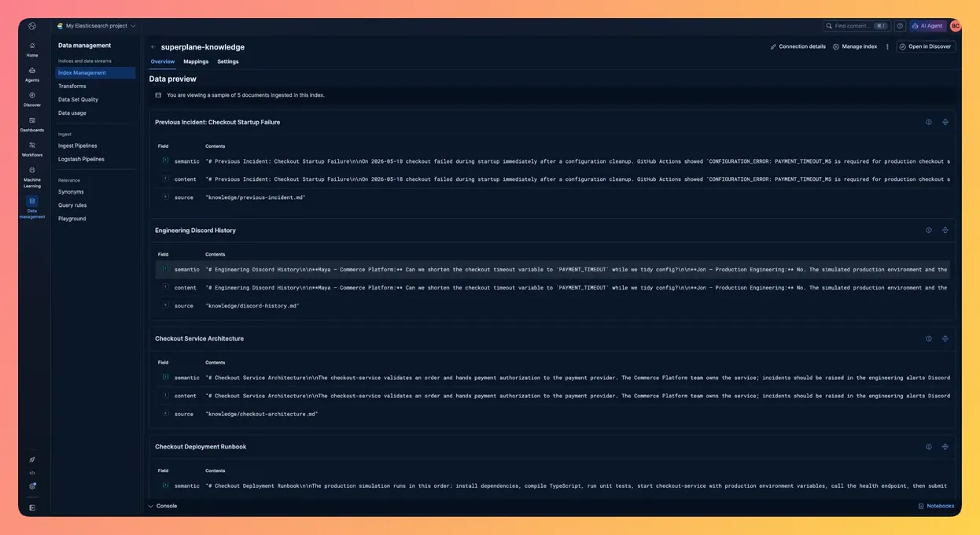Click content field type icon in Engineering Discord History
This screenshot has height=535, width=980.
(166, 287)
